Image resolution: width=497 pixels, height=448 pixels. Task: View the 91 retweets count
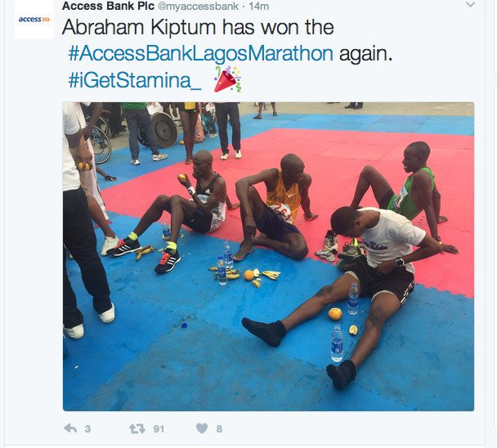coord(159,429)
